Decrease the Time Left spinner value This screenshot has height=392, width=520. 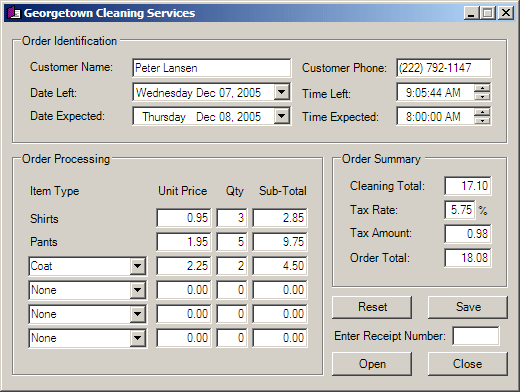pos(482,96)
